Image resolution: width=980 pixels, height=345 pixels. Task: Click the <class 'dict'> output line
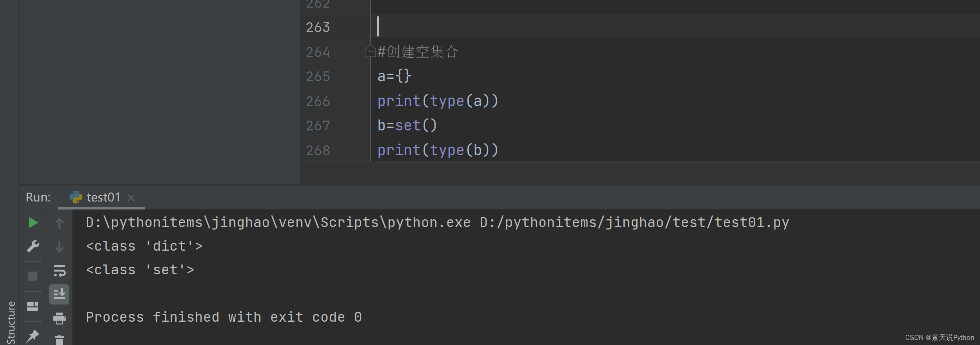coord(144,247)
